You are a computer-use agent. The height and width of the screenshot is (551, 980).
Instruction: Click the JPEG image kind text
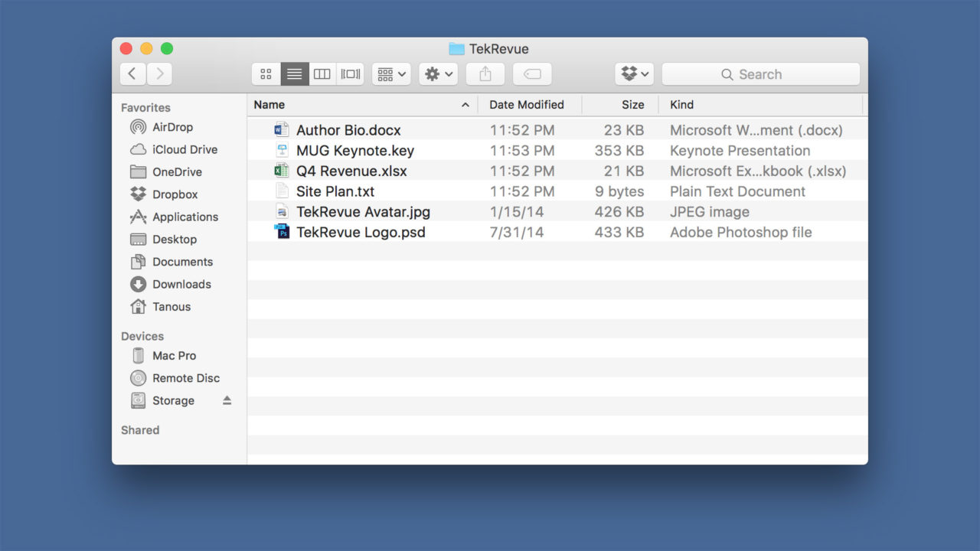pyautogui.click(x=710, y=212)
